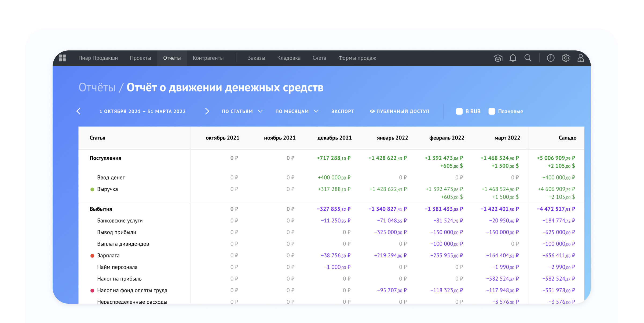Switch to Проекты tab
This screenshot has width=644, height=323.
[140, 58]
